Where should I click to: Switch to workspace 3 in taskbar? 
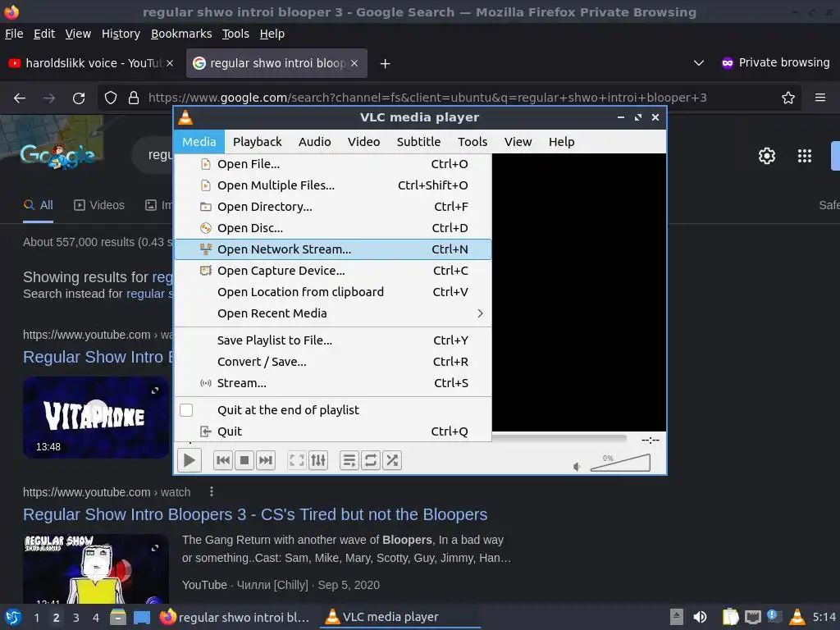76,618
